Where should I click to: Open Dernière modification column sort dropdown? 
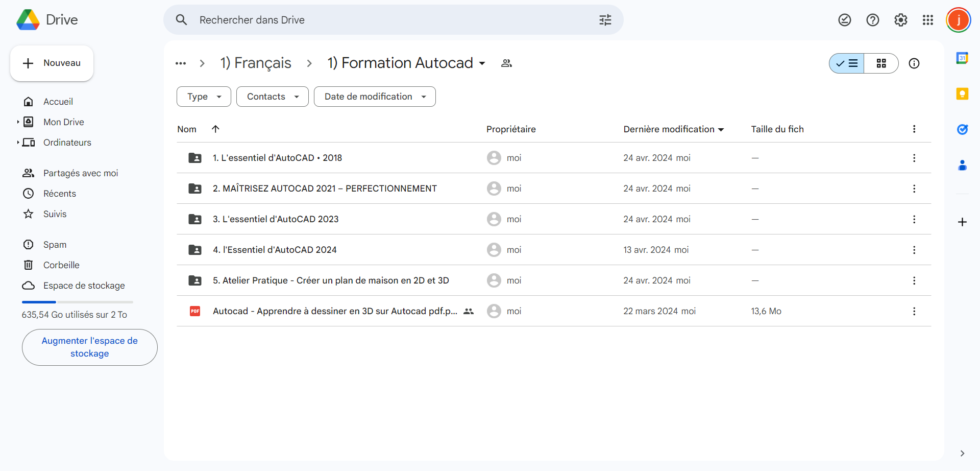pyautogui.click(x=721, y=130)
